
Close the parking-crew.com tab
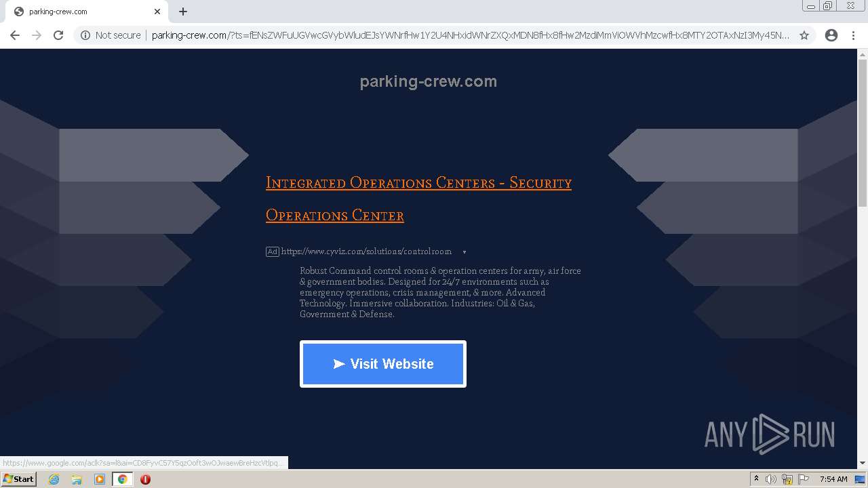pyautogui.click(x=157, y=12)
